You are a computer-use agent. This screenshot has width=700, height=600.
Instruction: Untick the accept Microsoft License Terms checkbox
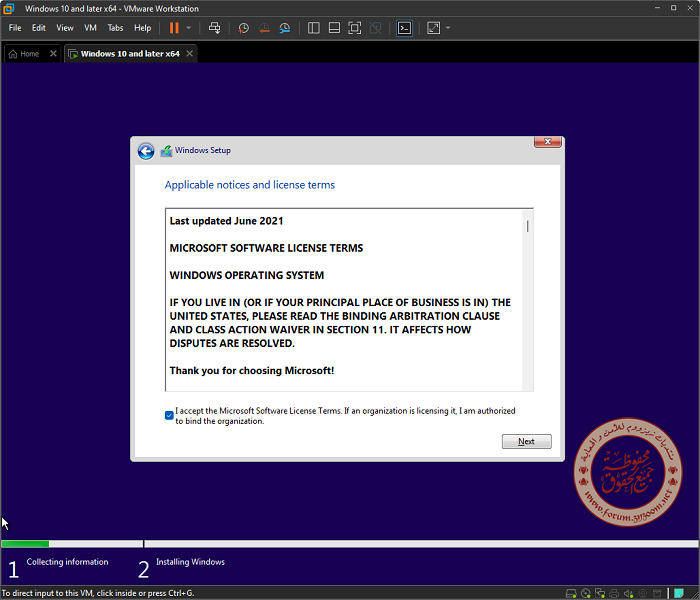[x=169, y=416]
